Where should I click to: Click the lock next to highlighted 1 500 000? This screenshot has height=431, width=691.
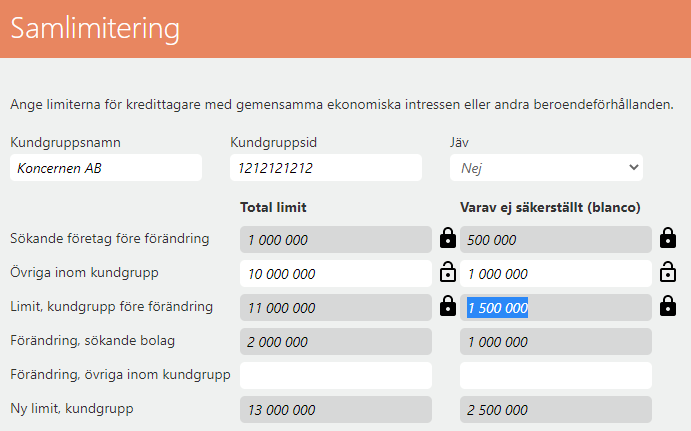tap(668, 306)
